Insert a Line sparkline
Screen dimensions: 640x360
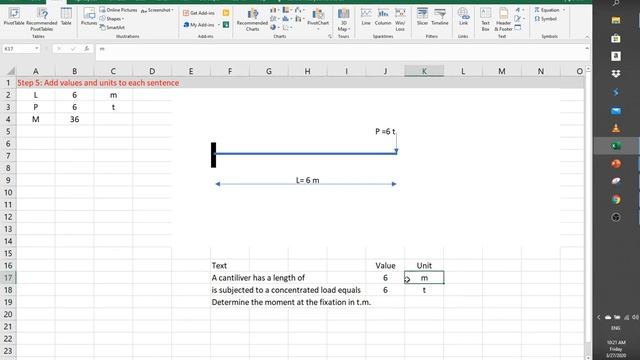point(366,17)
